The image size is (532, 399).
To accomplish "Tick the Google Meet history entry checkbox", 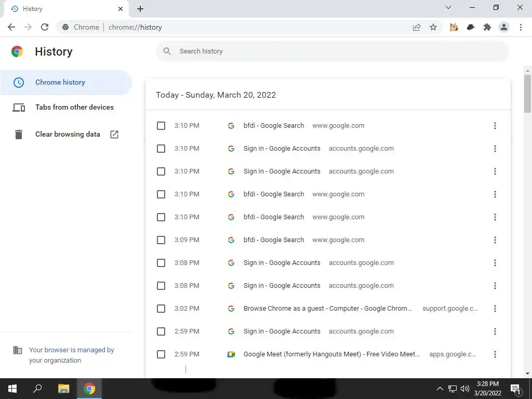I will pos(161,354).
